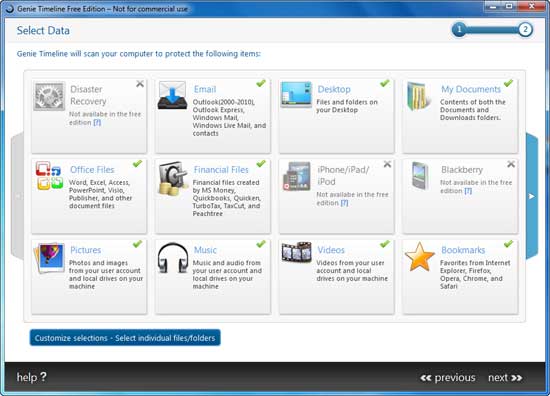Click the Bookmarks description listing browsers
The image size is (550, 396).
[x=475, y=274]
